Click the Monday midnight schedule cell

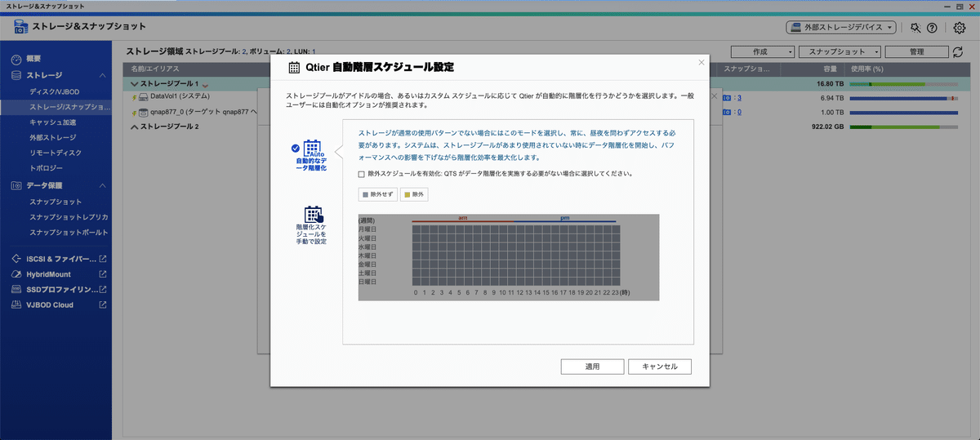tap(416, 230)
